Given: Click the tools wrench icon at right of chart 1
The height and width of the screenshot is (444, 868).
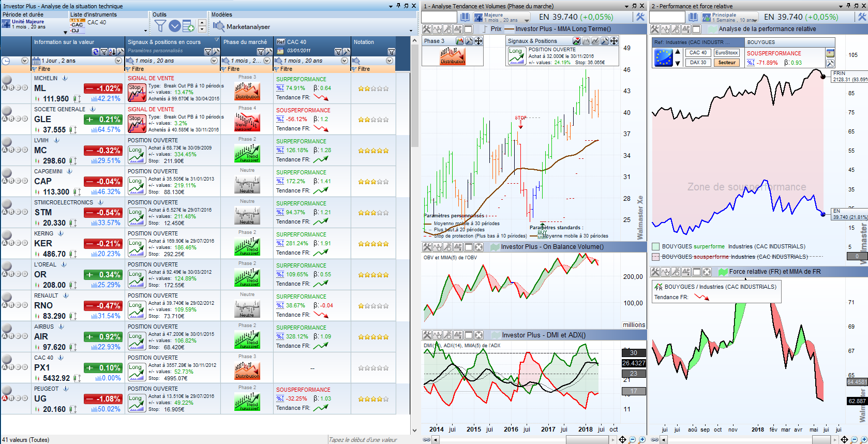Looking at the screenshot, I should click(640, 17).
